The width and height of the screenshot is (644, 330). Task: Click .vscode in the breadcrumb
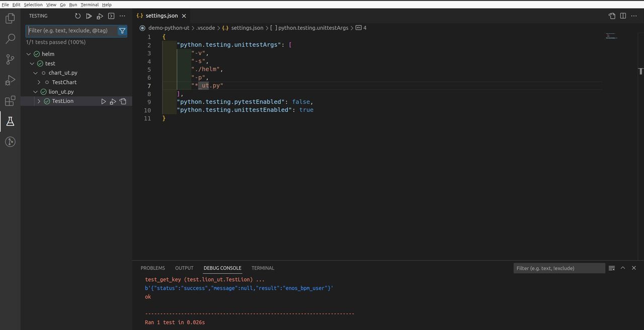pos(205,28)
